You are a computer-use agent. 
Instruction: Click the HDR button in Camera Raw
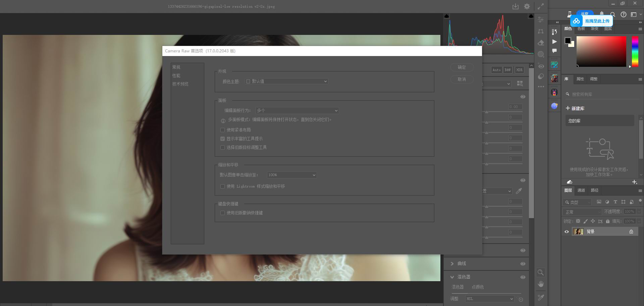pyautogui.click(x=519, y=70)
